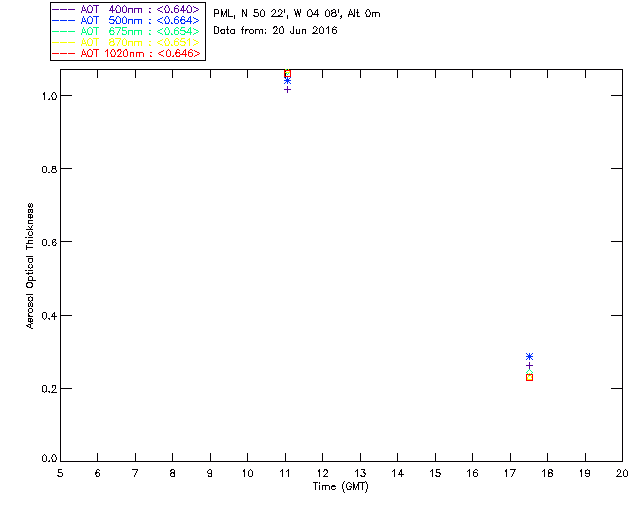
Task: Click the blue asterisk marker near 17.5 GMT
Action: click(x=529, y=356)
